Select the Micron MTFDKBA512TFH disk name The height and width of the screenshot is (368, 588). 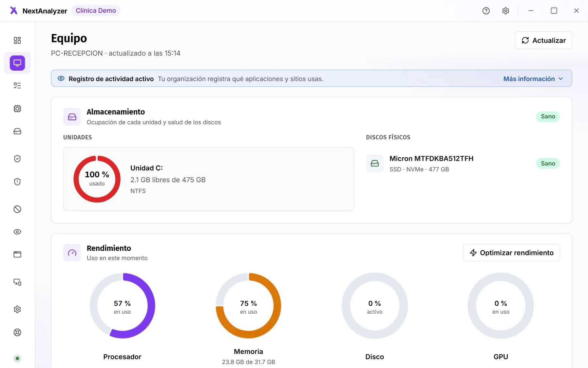pos(432,159)
